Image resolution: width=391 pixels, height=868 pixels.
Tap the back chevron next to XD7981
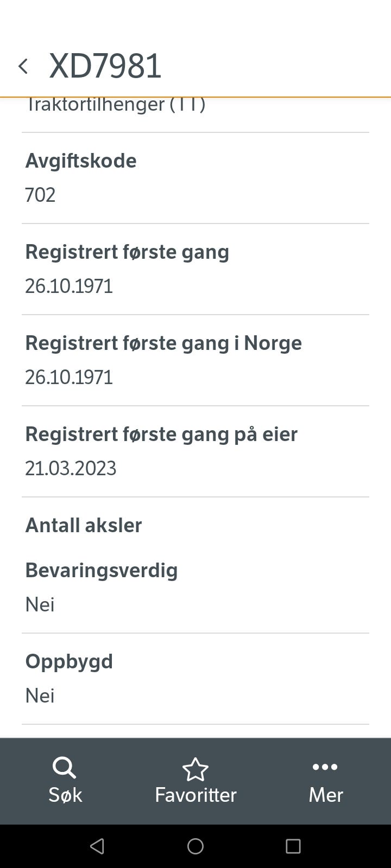click(x=24, y=65)
